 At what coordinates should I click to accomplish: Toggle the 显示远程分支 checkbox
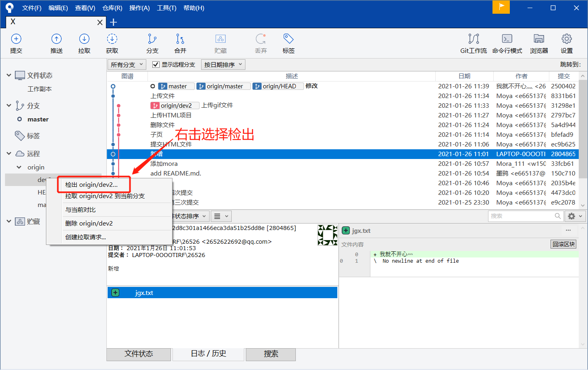[x=156, y=65]
